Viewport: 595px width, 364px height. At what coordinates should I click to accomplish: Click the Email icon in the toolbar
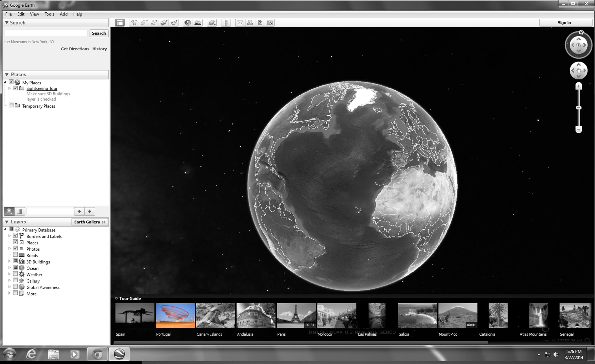coord(240,23)
